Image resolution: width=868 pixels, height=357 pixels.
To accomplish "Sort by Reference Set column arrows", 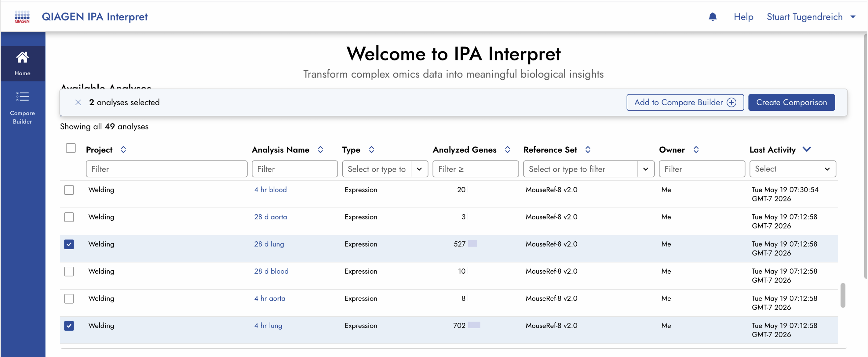I will tap(588, 150).
